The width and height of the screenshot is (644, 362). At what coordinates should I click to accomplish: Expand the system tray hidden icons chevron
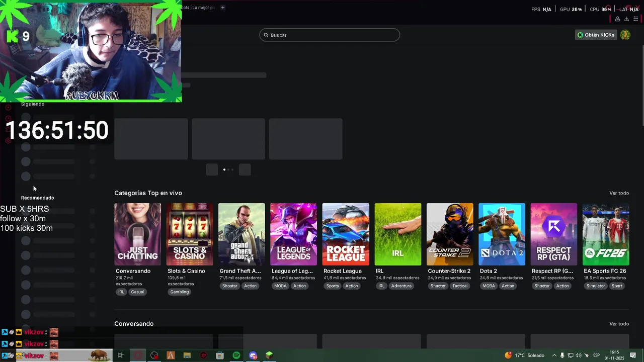click(554, 355)
